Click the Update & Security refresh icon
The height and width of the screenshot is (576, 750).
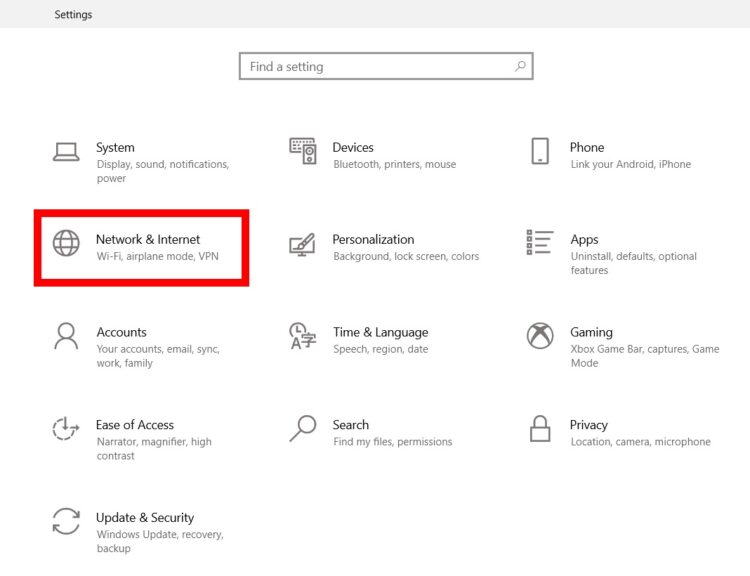point(66,521)
